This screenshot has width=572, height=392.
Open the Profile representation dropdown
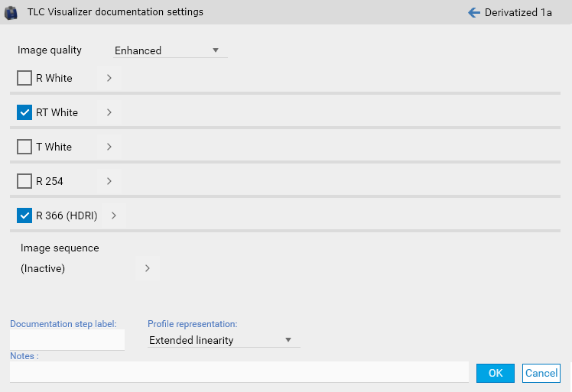(x=223, y=340)
